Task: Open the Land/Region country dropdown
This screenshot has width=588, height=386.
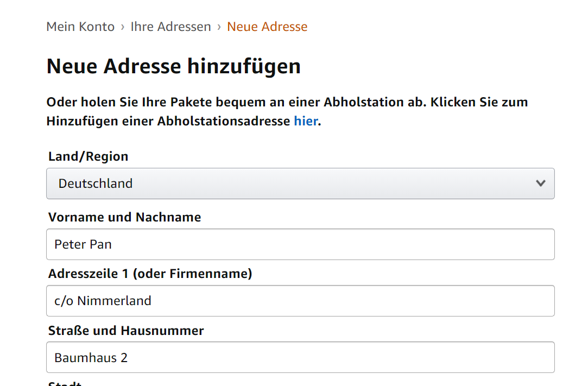Action: (300, 183)
